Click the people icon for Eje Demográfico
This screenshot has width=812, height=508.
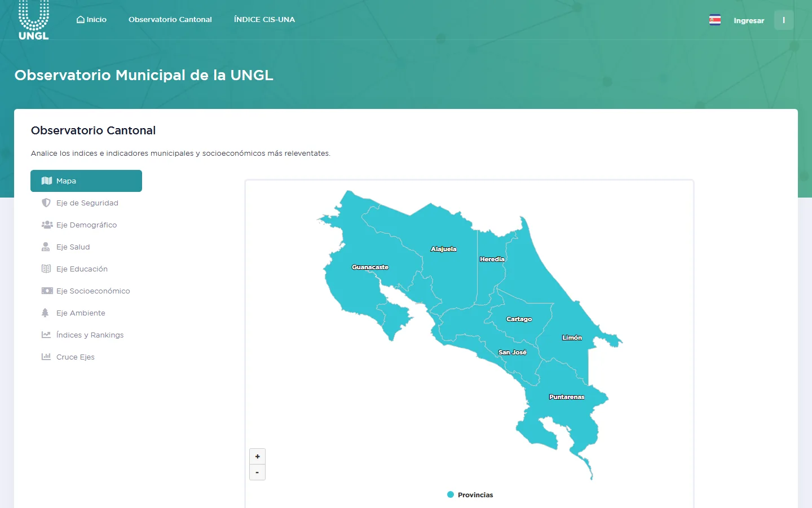pos(47,225)
